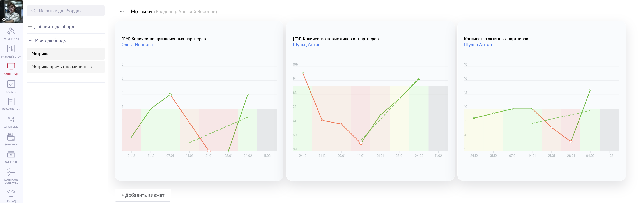Open the Академия graduation cap icon
Image resolution: width=644 pixels, height=203 pixels.
pos(11,119)
